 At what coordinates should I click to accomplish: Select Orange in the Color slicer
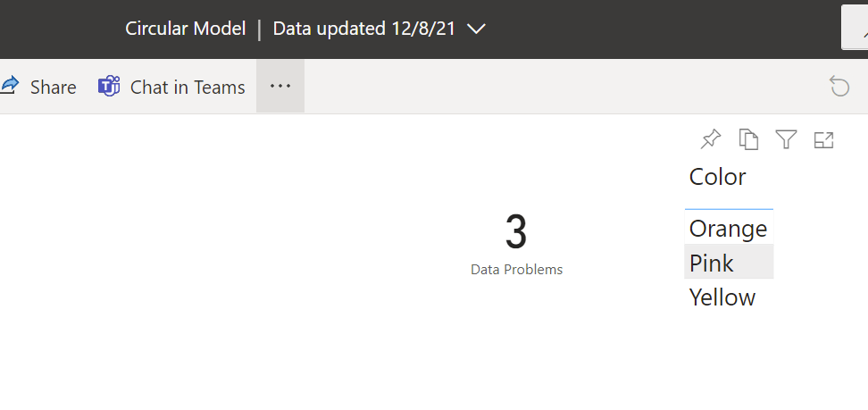(x=728, y=229)
